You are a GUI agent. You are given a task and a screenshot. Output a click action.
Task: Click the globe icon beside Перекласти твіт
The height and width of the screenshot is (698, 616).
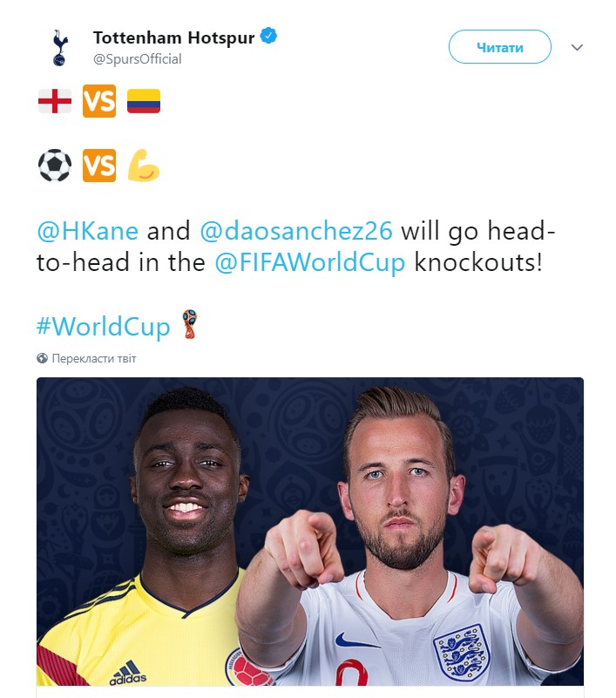pos(42,358)
